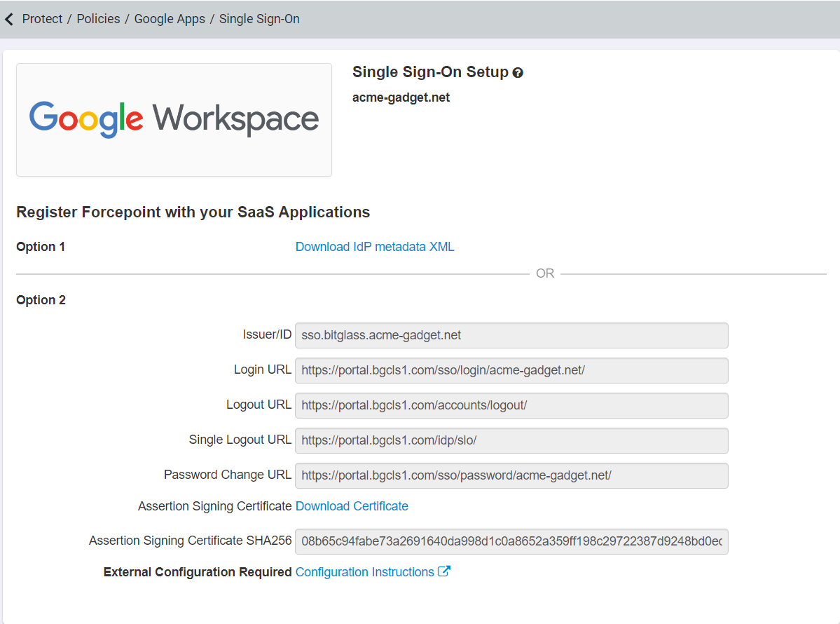This screenshot has height=624, width=840.
Task: Click the Single Sign-On Setup help icon
Action: pos(518,73)
